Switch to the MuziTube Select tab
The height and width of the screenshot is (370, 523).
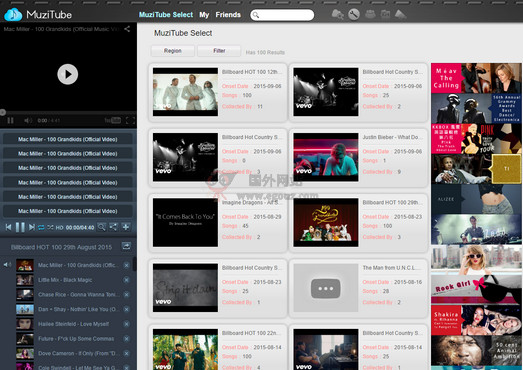(x=166, y=15)
